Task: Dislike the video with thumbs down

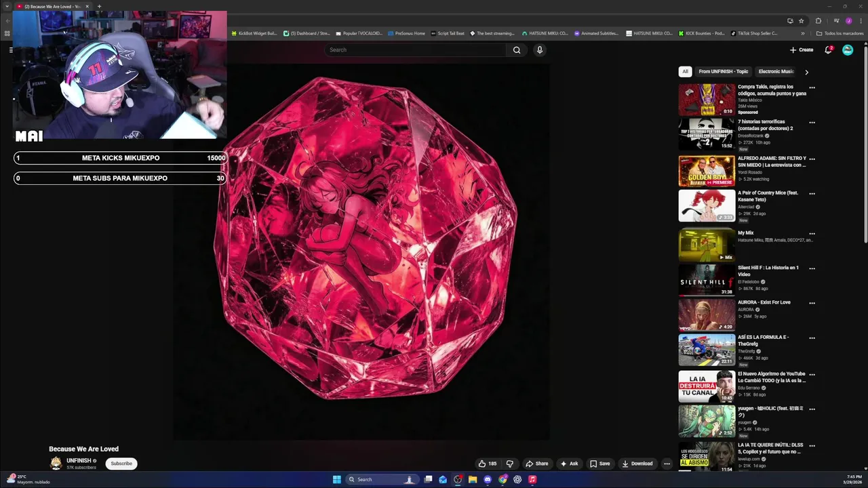Action: [x=510, y=464]
